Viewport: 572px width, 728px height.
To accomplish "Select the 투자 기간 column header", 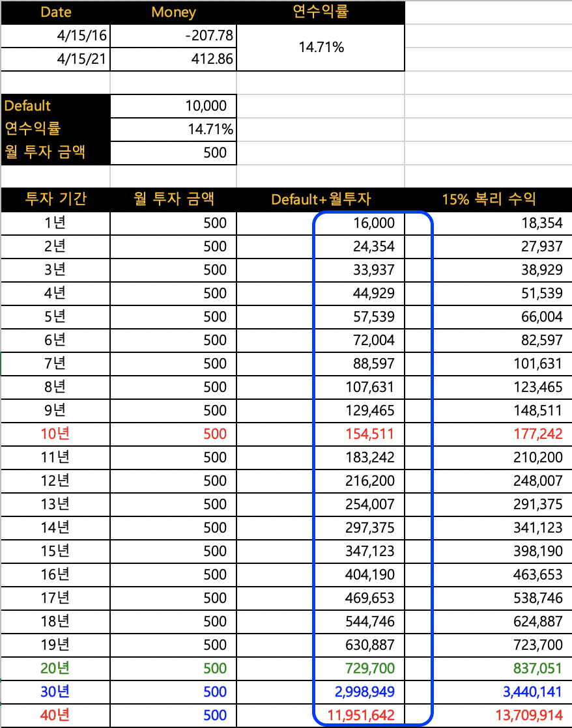I will click(x=56, y=200).
